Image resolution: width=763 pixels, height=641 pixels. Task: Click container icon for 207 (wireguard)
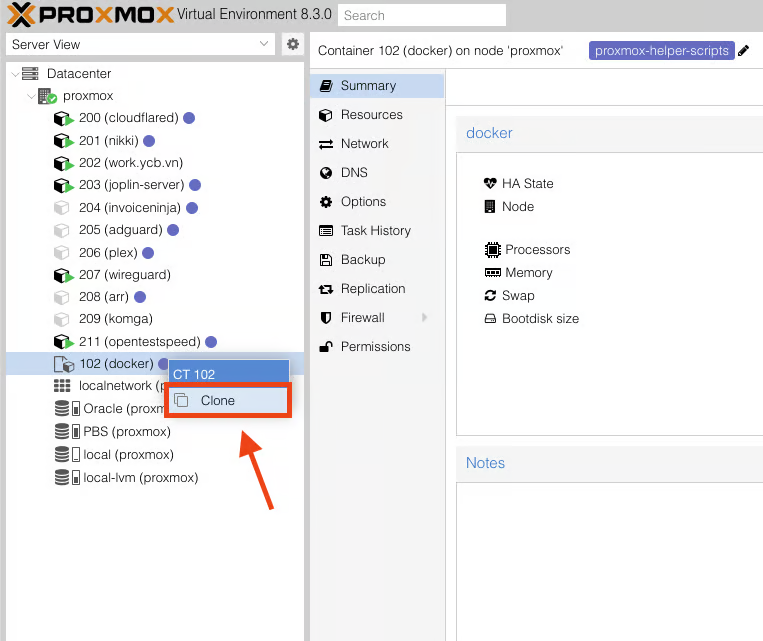[x=63, y=275]
